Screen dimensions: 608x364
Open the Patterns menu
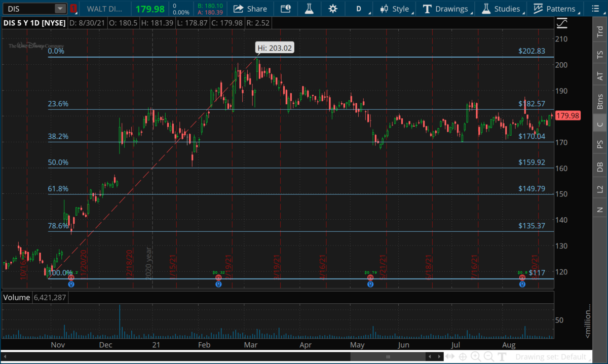[x=555, y=9]
